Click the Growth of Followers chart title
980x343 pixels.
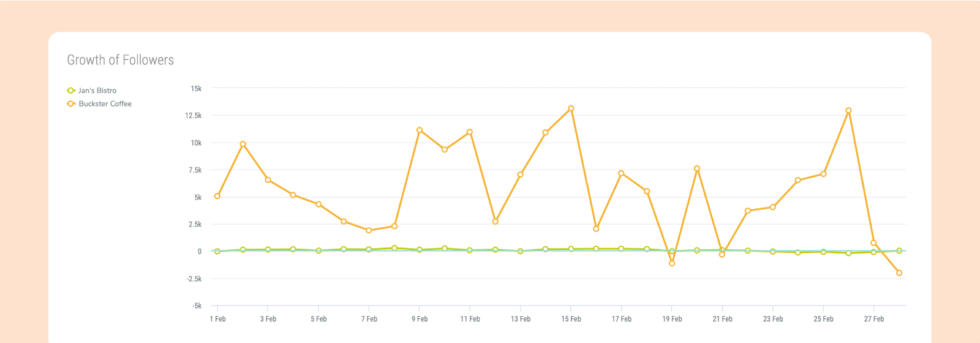point(121,60)
